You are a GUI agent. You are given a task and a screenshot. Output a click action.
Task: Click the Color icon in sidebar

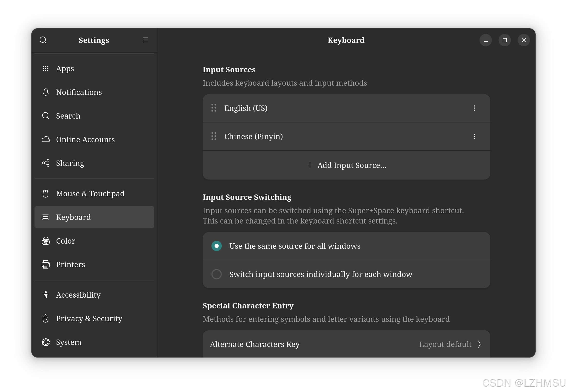(x=46, y=241)
